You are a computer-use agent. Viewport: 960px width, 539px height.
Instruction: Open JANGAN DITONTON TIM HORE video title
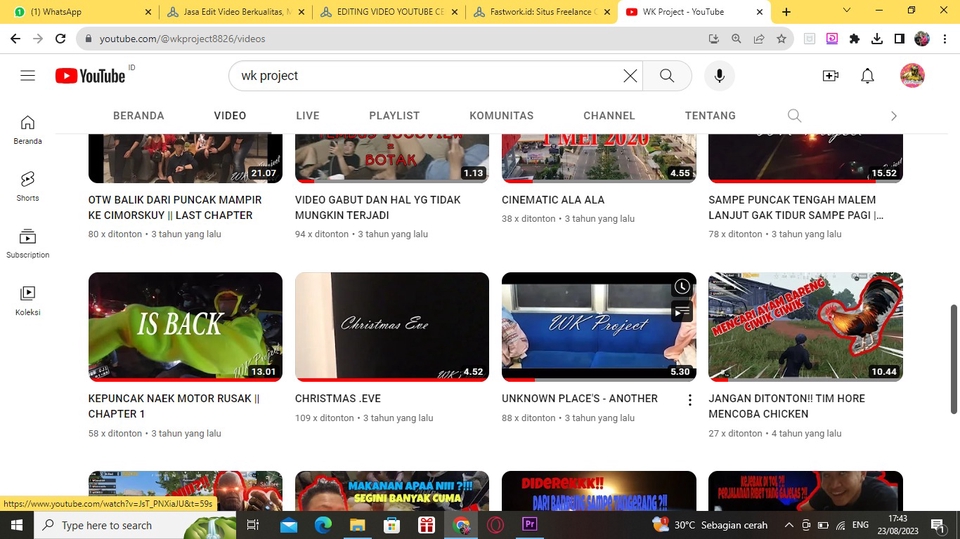click(787, 406)
